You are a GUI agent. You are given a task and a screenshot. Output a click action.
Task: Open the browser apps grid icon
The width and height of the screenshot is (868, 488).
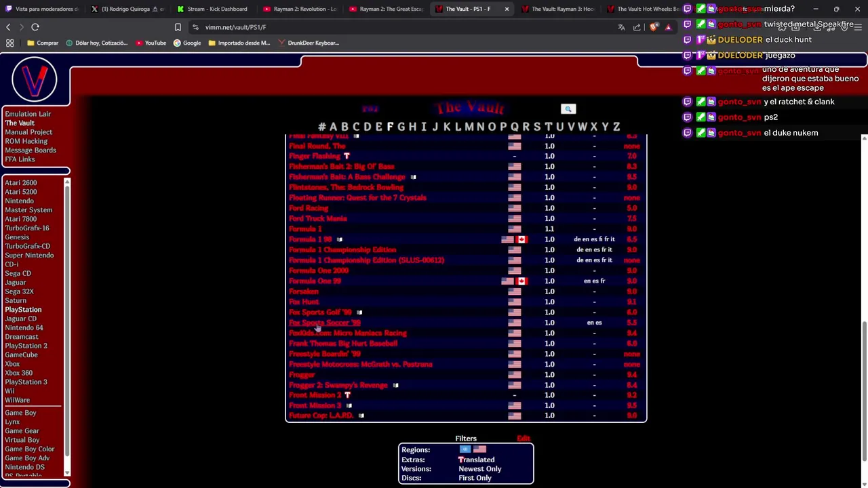[x=9, y=43]
